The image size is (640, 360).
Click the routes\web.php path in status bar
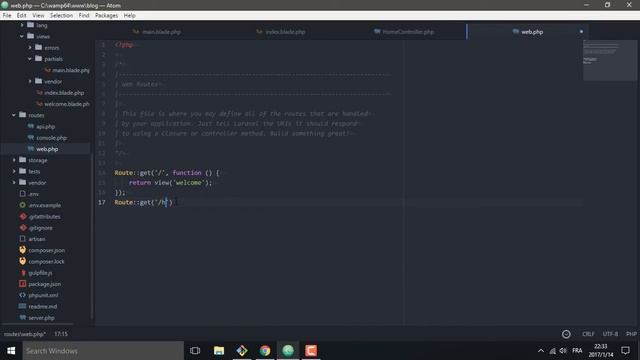coord(24,334)
